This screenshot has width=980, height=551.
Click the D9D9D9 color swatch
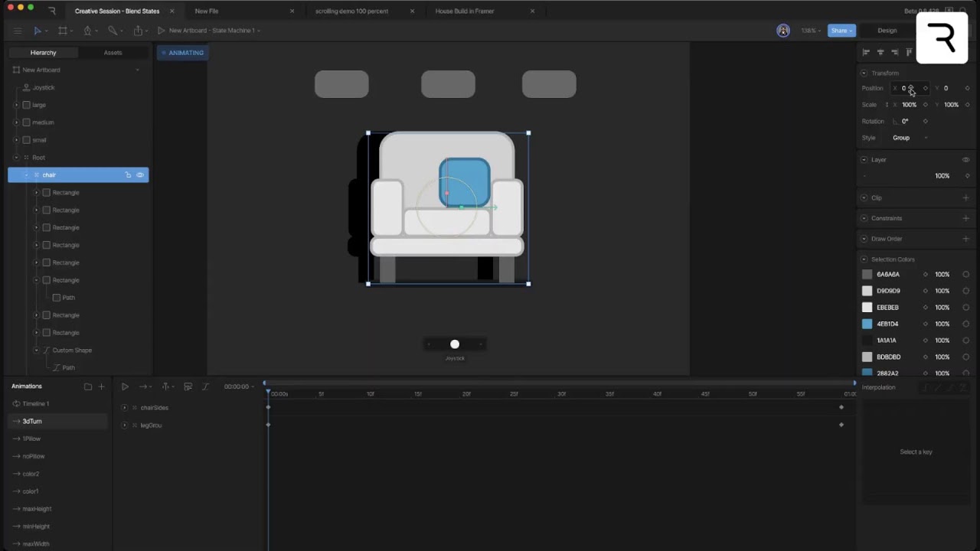coord(867,291)
